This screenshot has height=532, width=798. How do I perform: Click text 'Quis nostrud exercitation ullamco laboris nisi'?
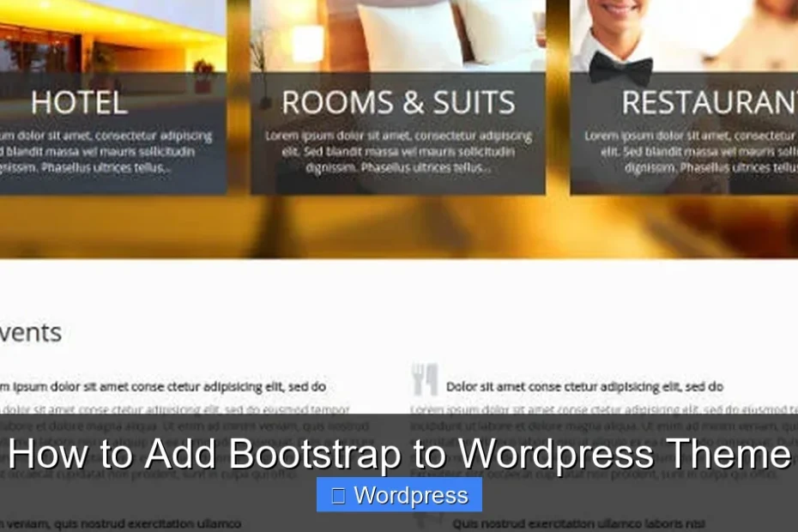coord(578,523)
